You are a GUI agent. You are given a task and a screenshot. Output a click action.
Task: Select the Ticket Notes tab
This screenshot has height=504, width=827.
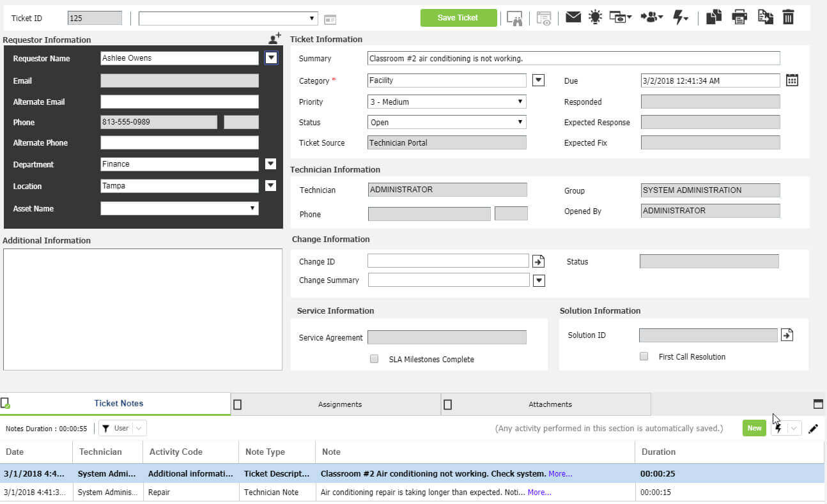[119, 403]
